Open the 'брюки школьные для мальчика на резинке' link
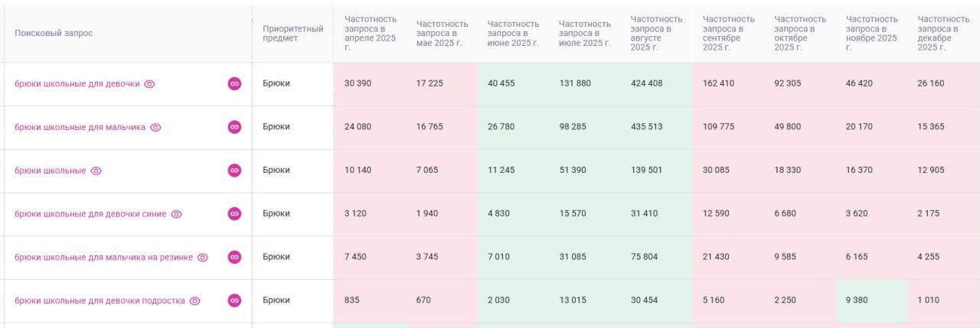Image resolution: width=980 pixels, height=328 pixels. pyautogui.click(x=103, y=258)
